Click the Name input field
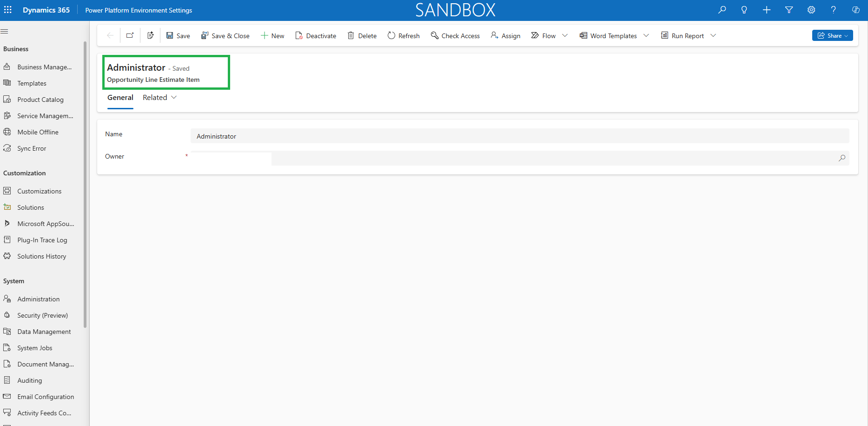 click(520, 136)
